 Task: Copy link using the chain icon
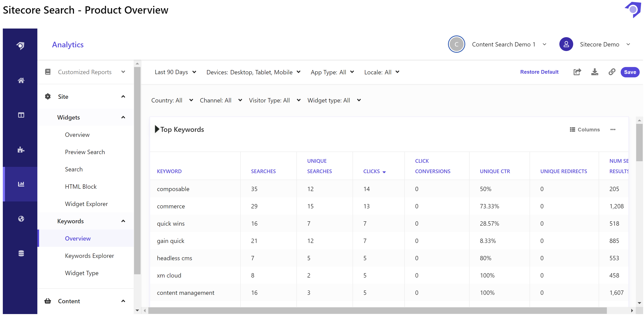click(611, 72)
